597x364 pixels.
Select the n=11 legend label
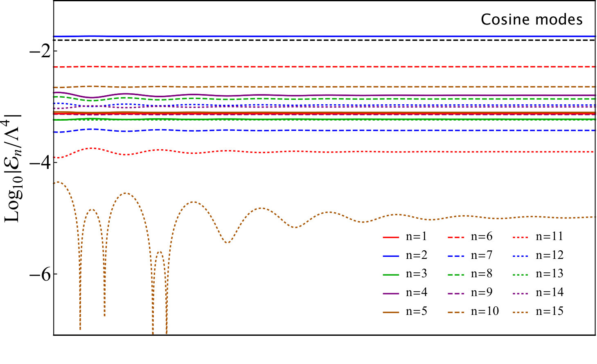point(550,236)
